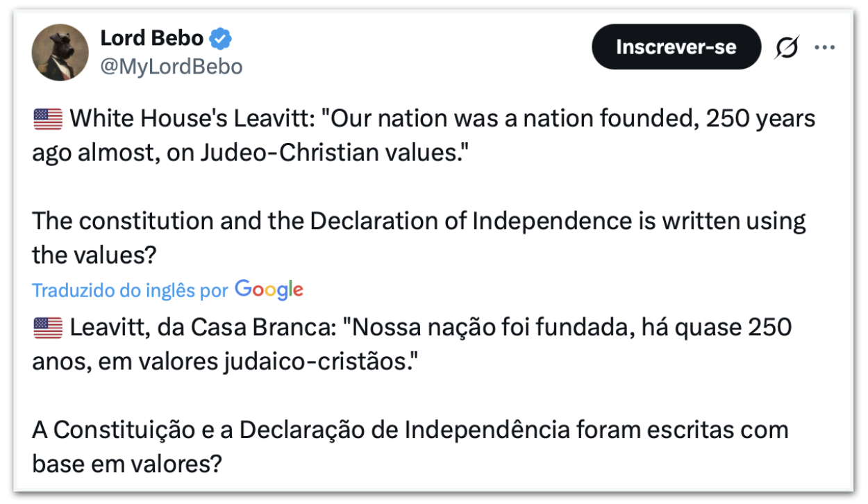Viewport: 868px width, 504px height.
Task: Click the Portuguese text "base em valores?"
Action: [x=126, y=463]
